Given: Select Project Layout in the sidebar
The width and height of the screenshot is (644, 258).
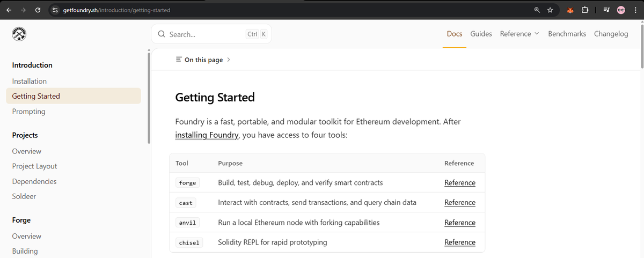Looking at the screenshot, I should [x=34, y=166].
